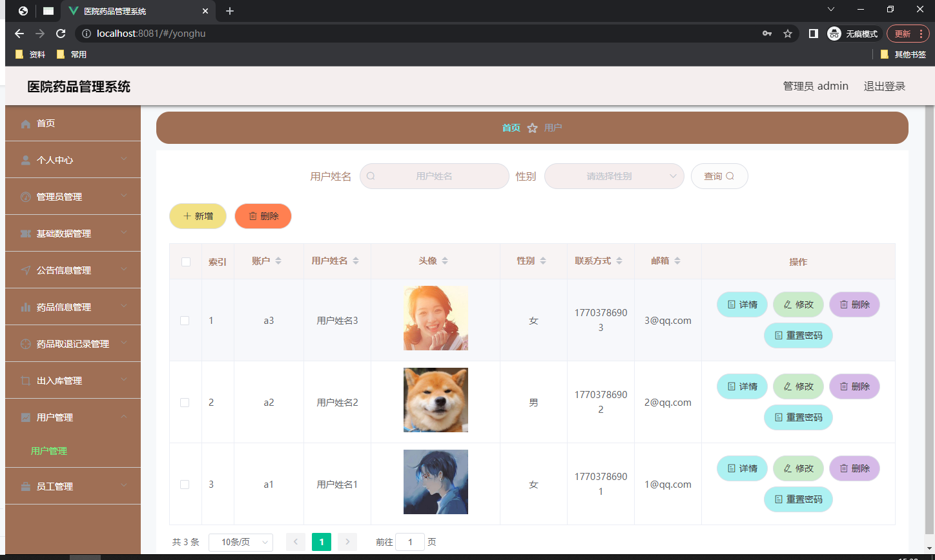Check the row checkbox for 用户姓名3
Screen dimensions: 935x560
185,320
